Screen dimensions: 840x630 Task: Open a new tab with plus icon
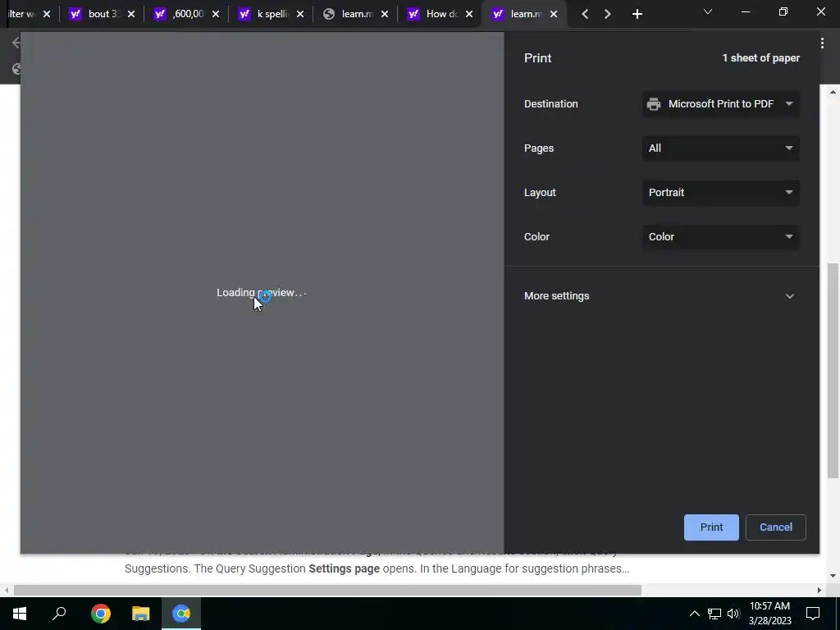[x=637, y=15]
